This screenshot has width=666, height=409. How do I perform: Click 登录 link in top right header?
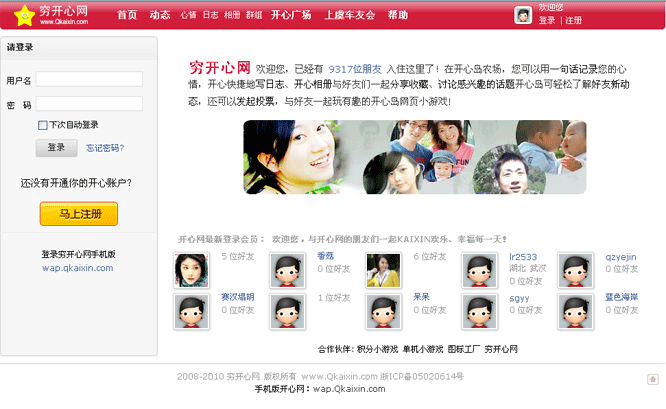pos(547,20)
